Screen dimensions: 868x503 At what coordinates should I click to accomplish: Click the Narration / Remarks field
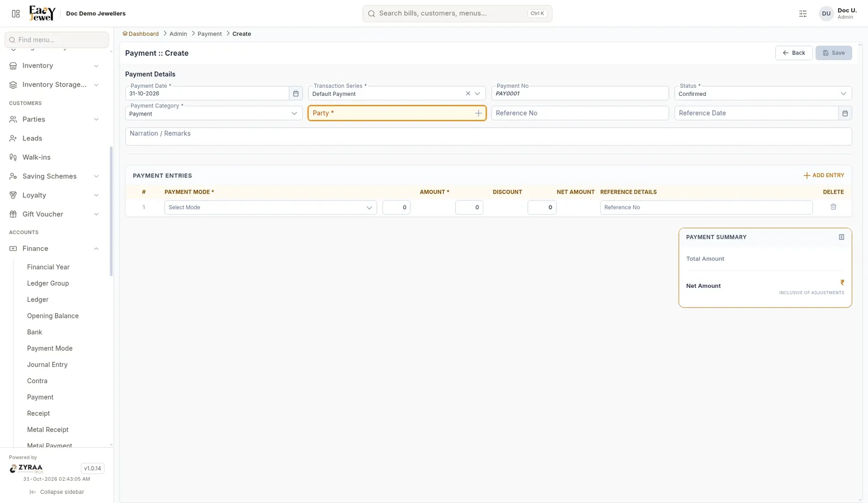coord(488,137)
